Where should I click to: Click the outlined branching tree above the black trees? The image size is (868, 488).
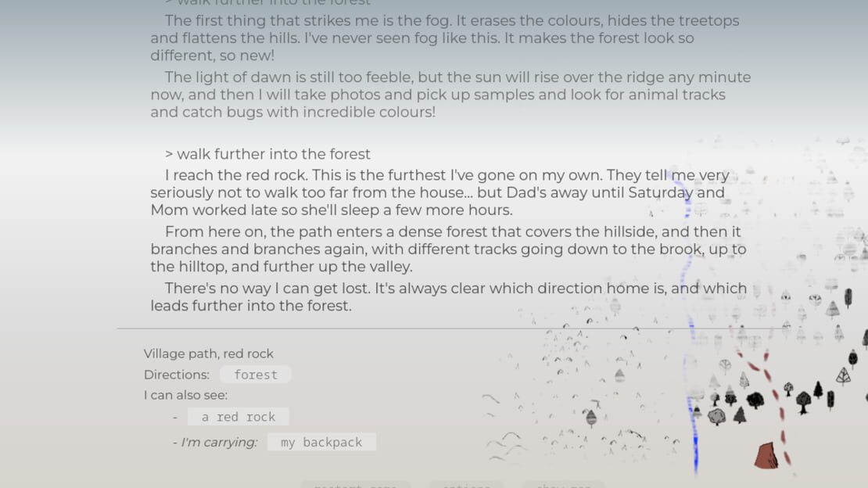pos(725,364)
